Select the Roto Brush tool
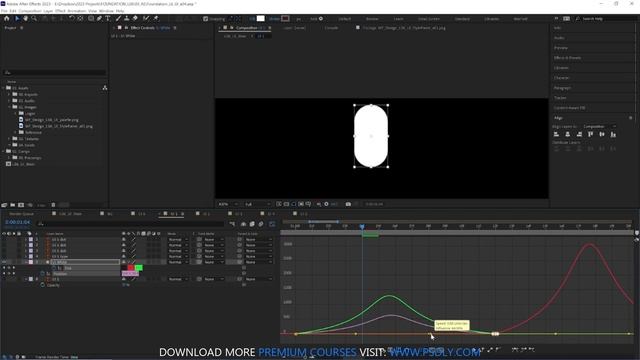The image size is (640, 360). point(146,18)
